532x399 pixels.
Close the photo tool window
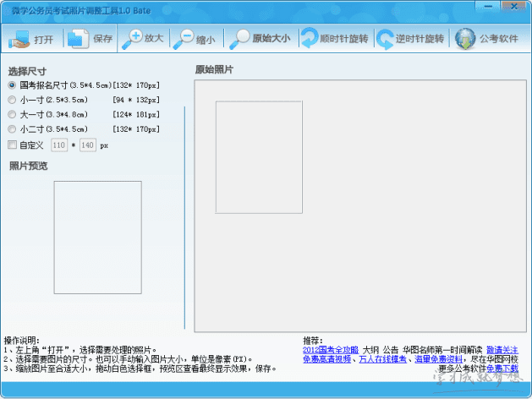tap(513, 6)
